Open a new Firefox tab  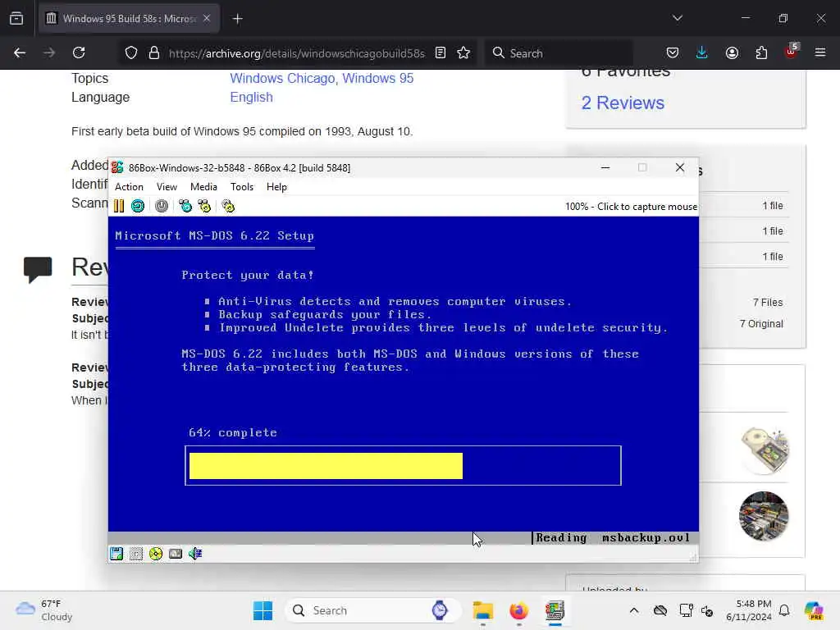238,19
